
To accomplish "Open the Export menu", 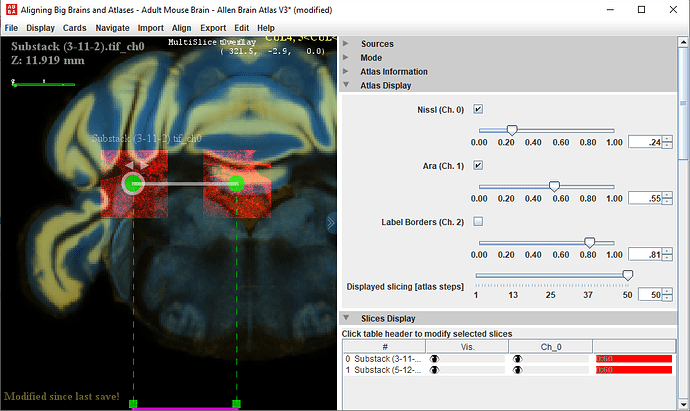I will coord(213,28).
